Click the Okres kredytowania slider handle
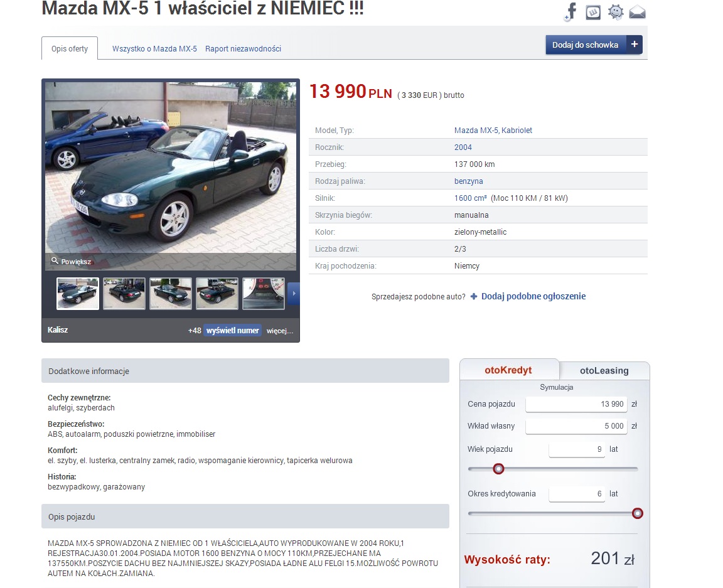This screenshot has height=588, width=723. point(637,513)
